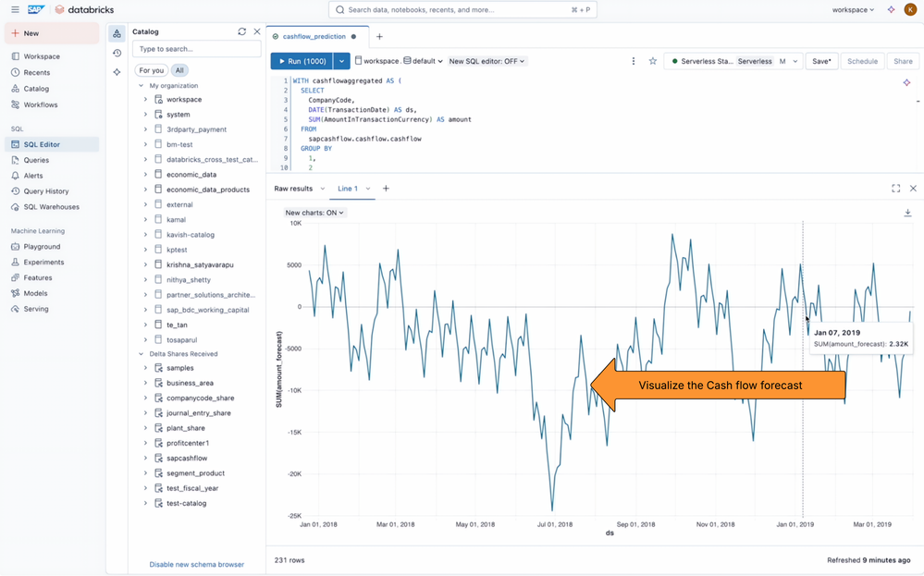Refresh the Catalog panel
This screenshot has height=576, width=924.
point(241,31)
